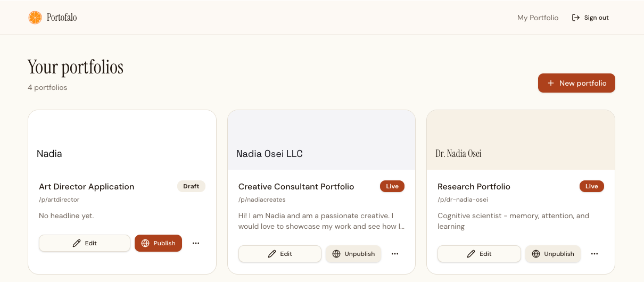Unpublish the Creative Consultant Portfolio
Viewport: 644px width, 282px height.
pos(353,254)
